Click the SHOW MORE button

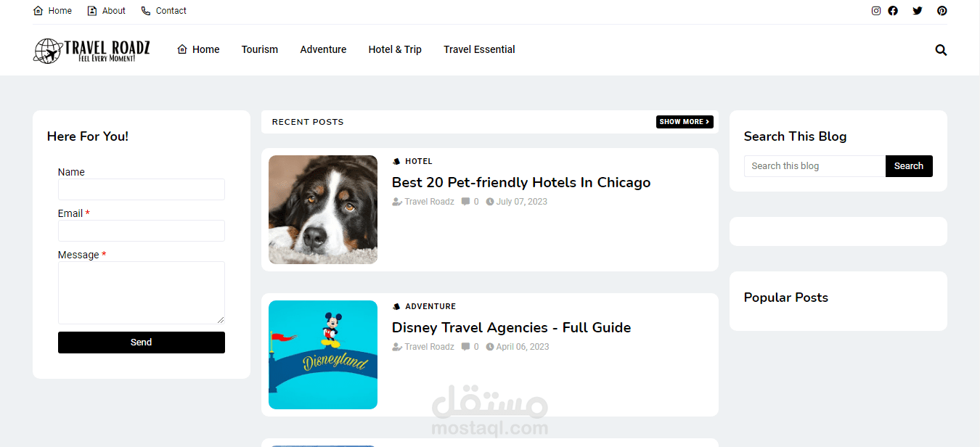[x=685, y=122]
